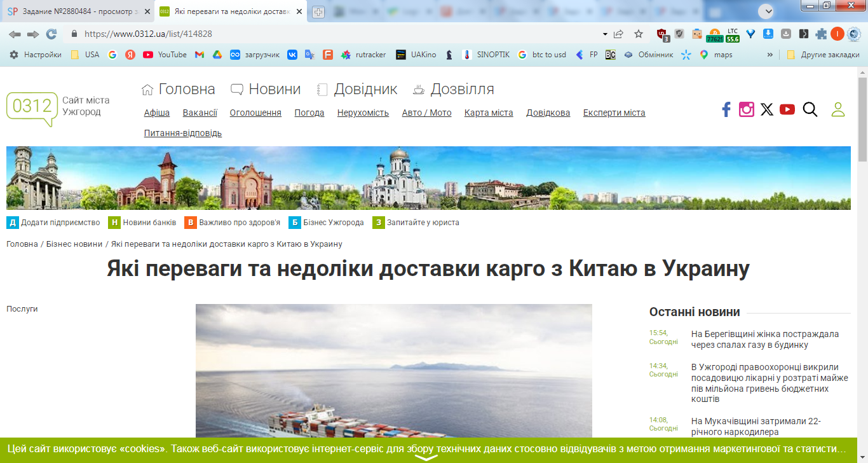
Task: Open Новини main menu item
Action: pos(266,89)
